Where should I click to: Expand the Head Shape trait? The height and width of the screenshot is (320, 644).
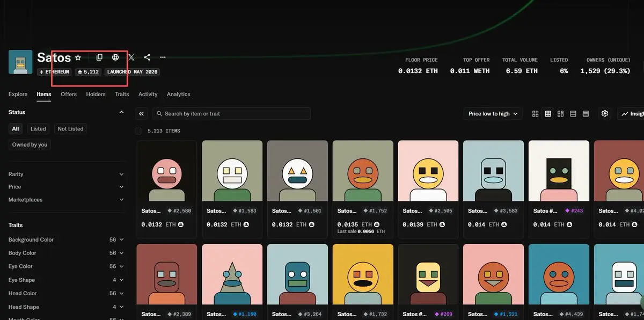pyautogui.click(x=67, y=307)
